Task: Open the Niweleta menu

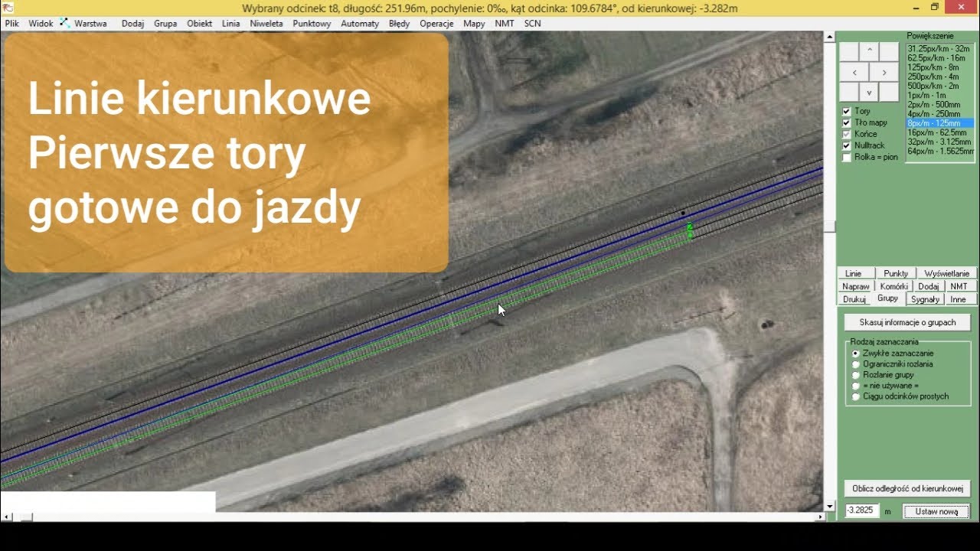Action: (x=266, y=24)
